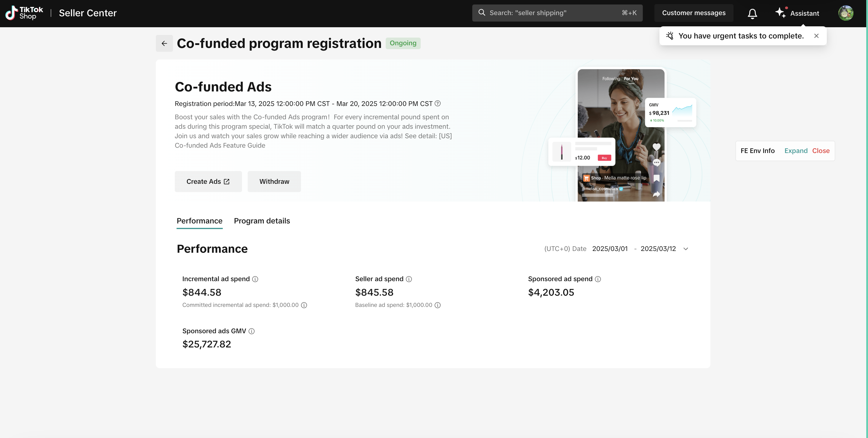Click the TikTok Shop logo

[x=24, y=13]
